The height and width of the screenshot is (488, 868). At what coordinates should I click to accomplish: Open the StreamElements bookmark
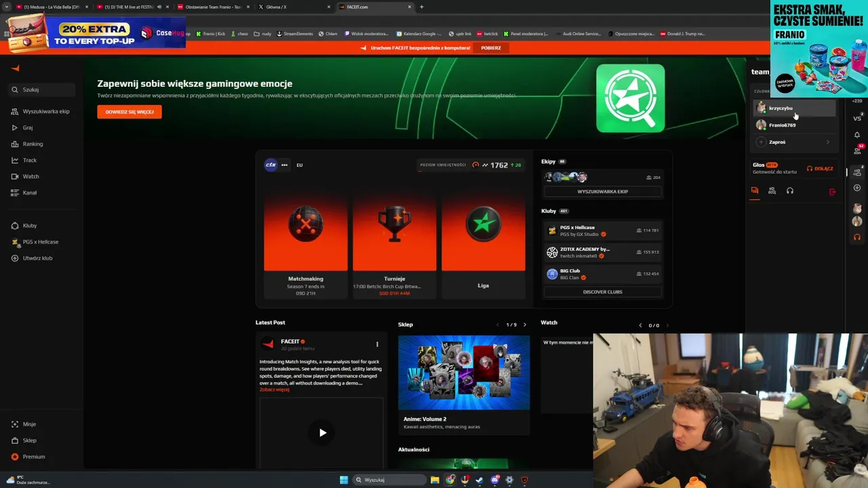(x=295, y=34)
